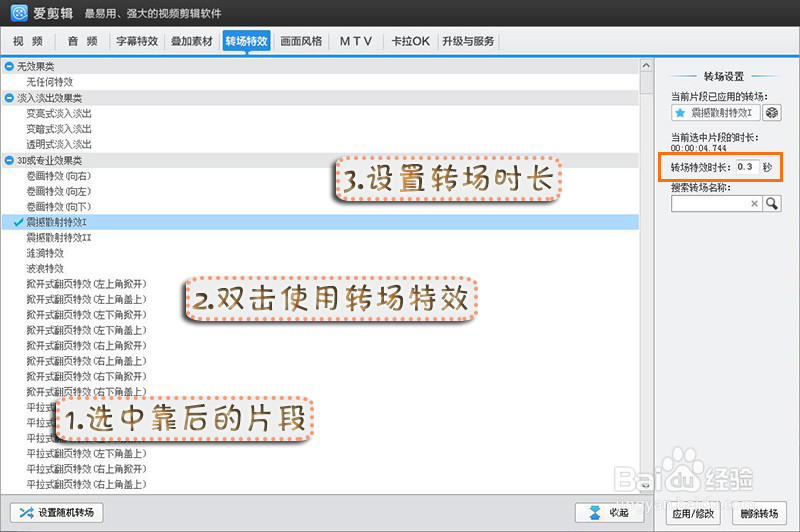Collapse the 3D或专业效果类 category
The height and width of the screenshot is (532, 800).
click(9, 161)
